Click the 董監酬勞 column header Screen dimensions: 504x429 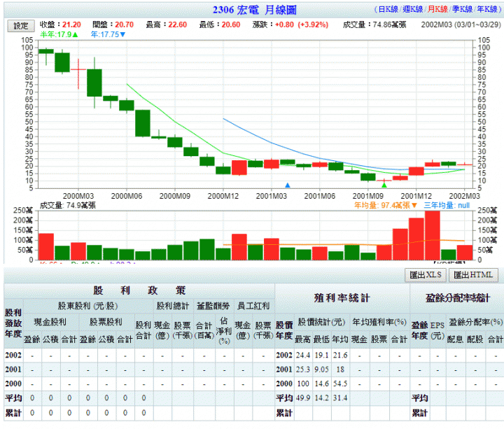point(213,306)
